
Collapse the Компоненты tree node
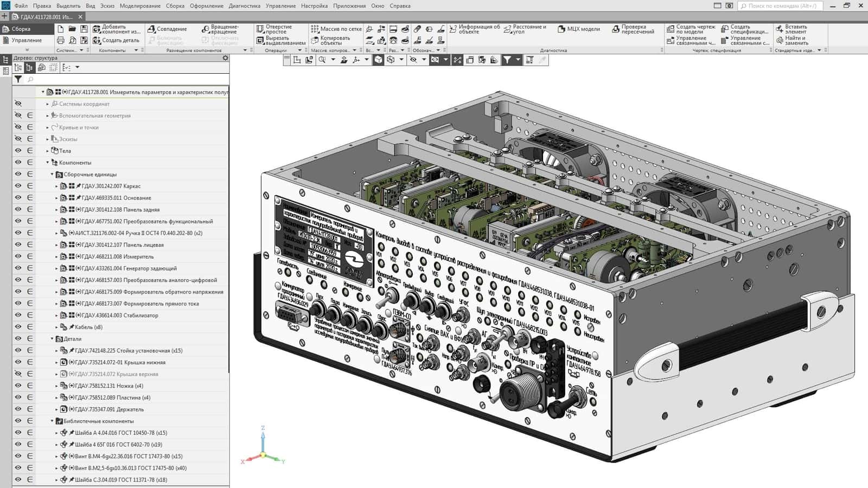coord(47,163)
